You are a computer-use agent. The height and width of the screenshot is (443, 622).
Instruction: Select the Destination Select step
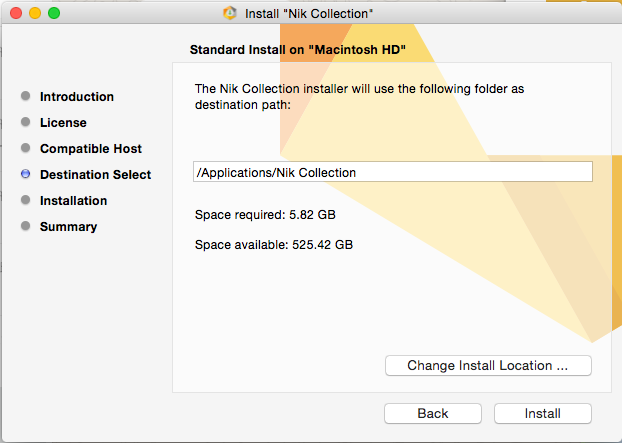click(96, 175)
